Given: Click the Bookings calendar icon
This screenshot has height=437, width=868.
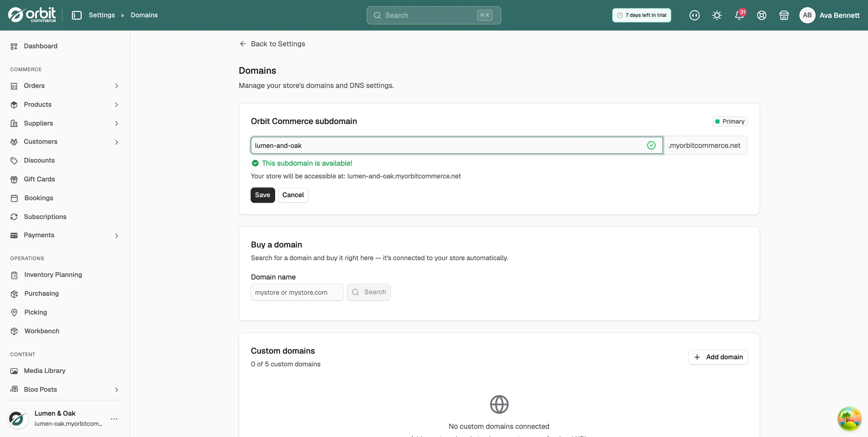Looking at the screenshot, I should [x=14, y=198].
